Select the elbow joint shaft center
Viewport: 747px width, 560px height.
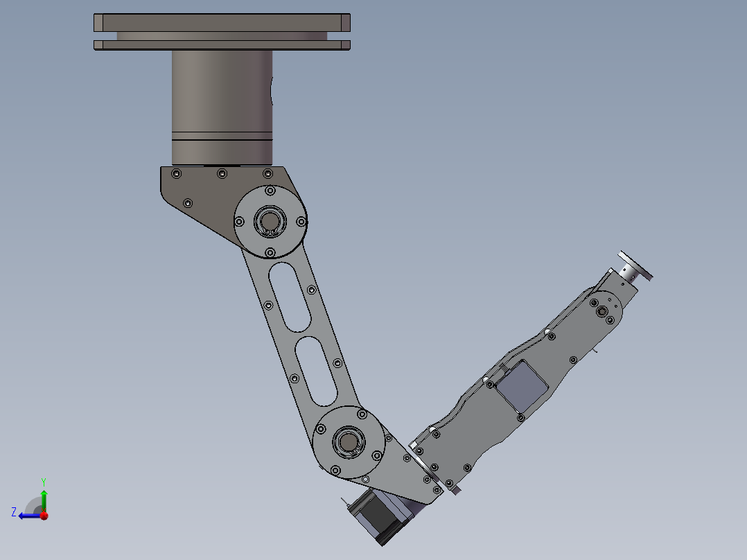[349, 442]
